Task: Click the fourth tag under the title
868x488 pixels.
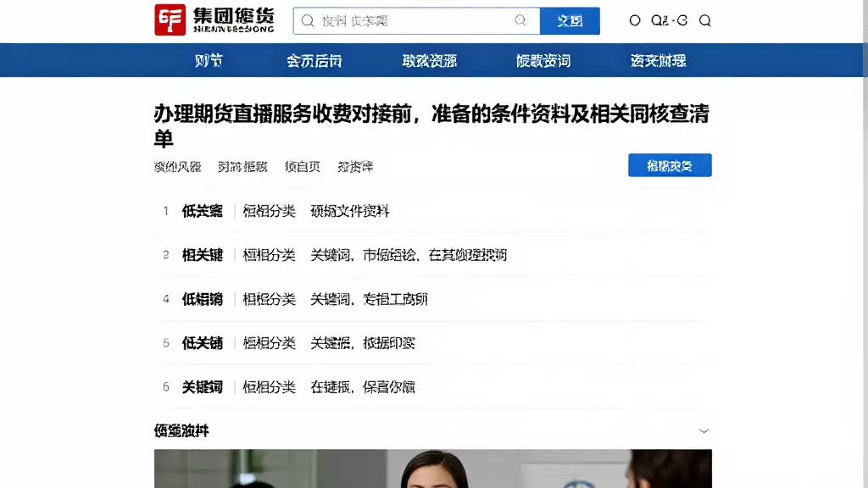Action: point(355,167)
